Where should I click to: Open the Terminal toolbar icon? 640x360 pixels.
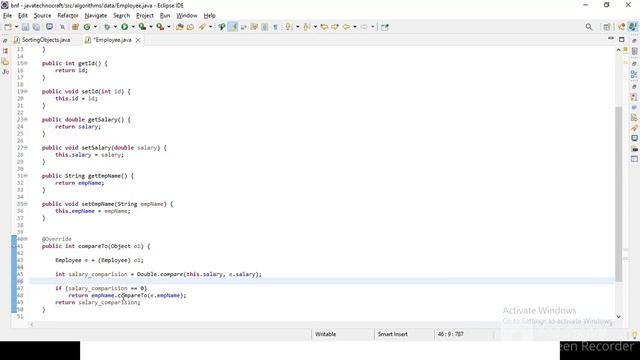click(x=49, y=27)
